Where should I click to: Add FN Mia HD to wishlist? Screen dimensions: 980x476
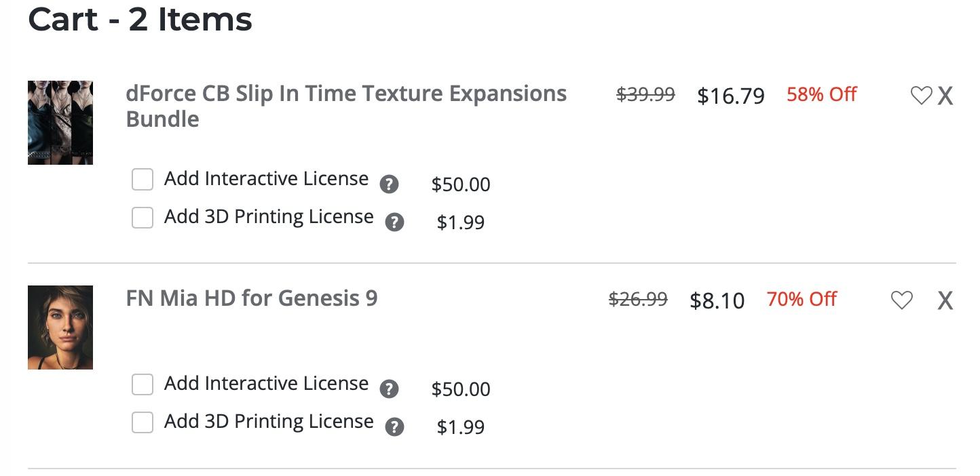[901, 300]
